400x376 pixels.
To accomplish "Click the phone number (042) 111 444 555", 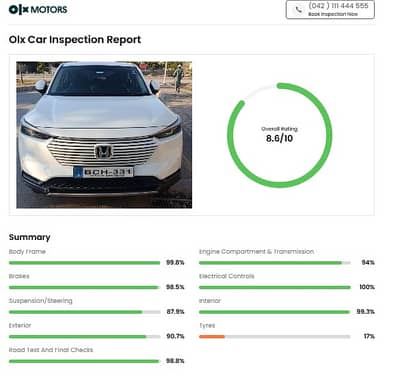I will [x=338, y=6].
